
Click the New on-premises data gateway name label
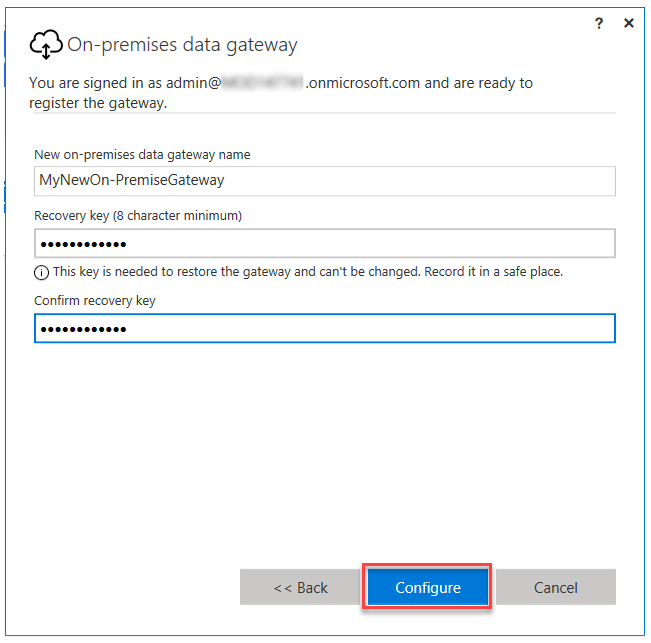coord(142,155)
